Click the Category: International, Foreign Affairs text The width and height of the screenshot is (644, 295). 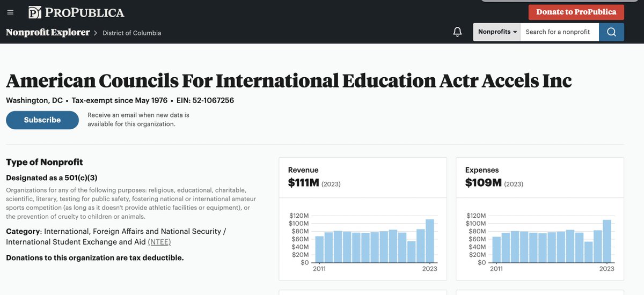(116, 237)
